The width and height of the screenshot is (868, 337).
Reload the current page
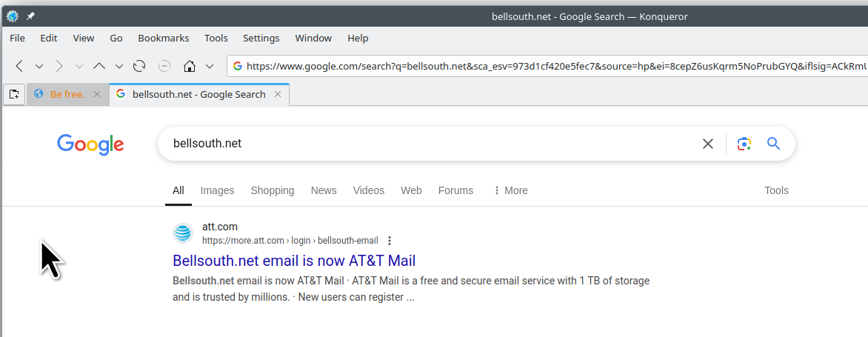click(x=139, y=67)
